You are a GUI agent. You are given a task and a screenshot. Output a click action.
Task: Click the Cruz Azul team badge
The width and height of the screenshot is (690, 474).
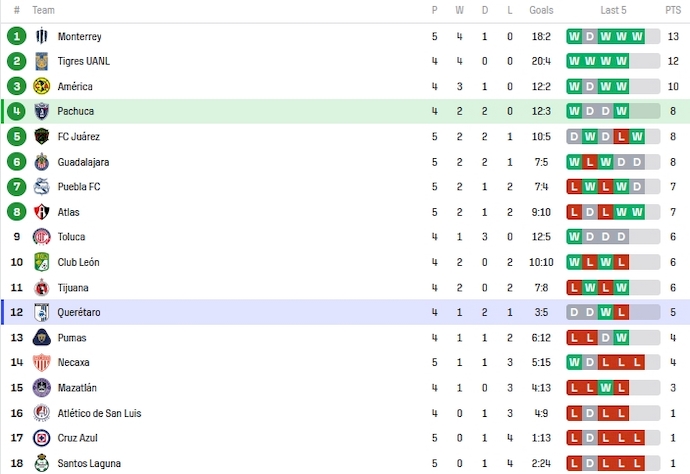42,438
